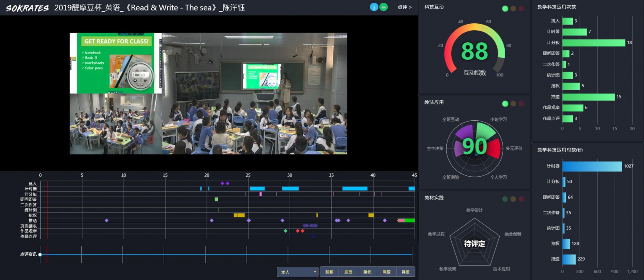The width and height of the screenshot is (644, 280).
Task: Select green status light in 科技互动 panel
Action: click(505, 8)
